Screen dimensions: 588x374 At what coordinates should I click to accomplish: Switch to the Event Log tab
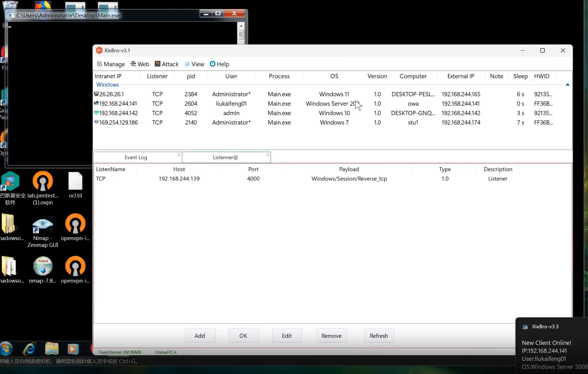pos(136,157)
